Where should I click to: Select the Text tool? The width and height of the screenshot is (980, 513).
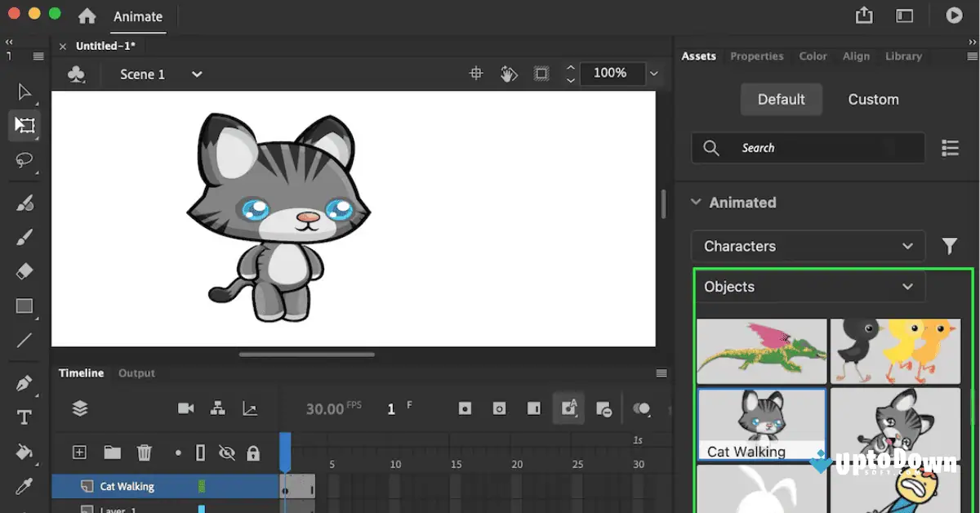point(24,417)
